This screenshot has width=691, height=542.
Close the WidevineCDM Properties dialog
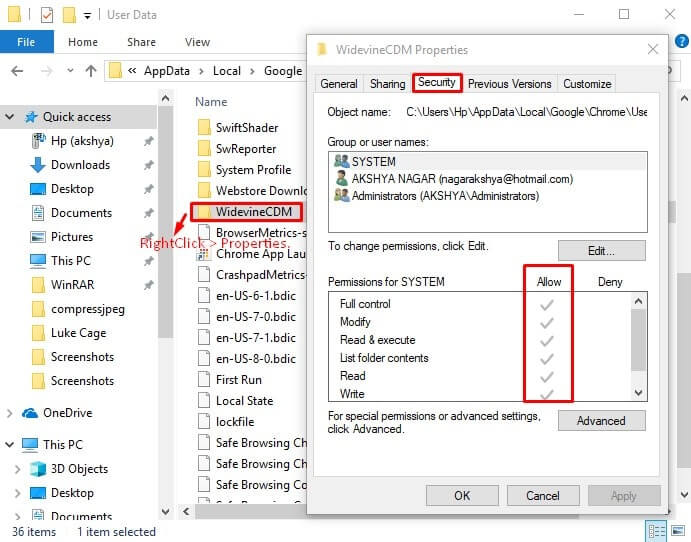click(x=653, y=49)
